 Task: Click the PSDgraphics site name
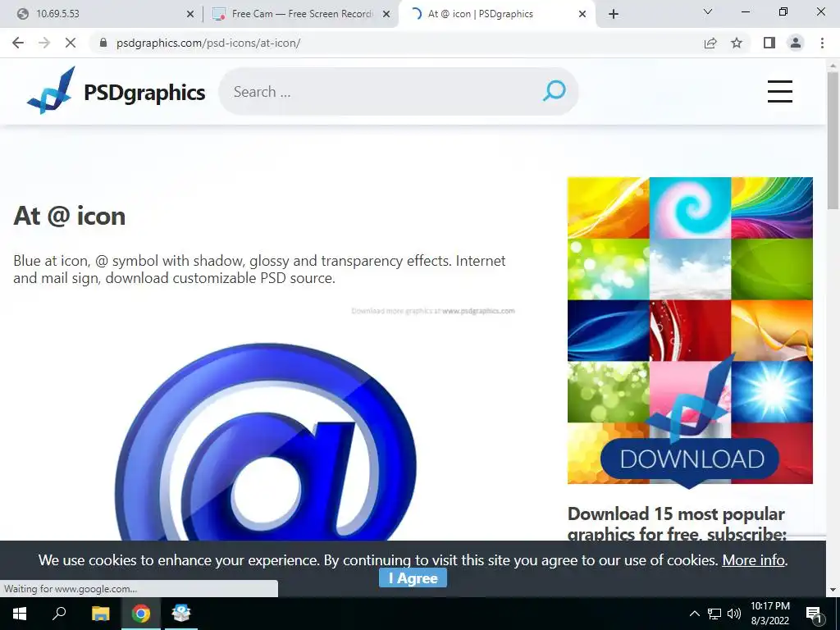tap(144, 92)
